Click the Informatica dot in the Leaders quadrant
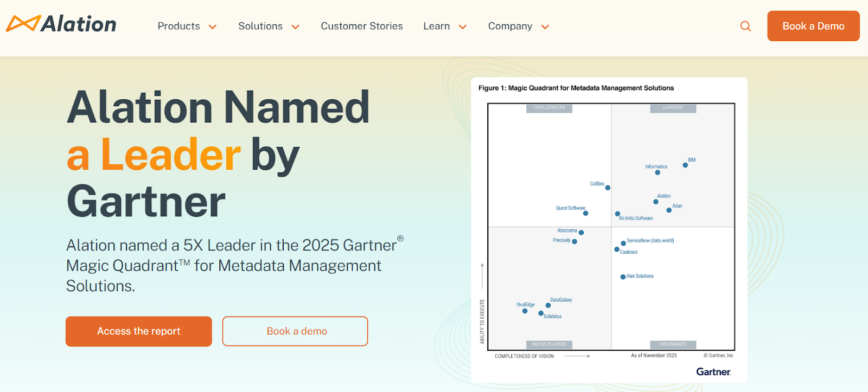 coord(658,172)
